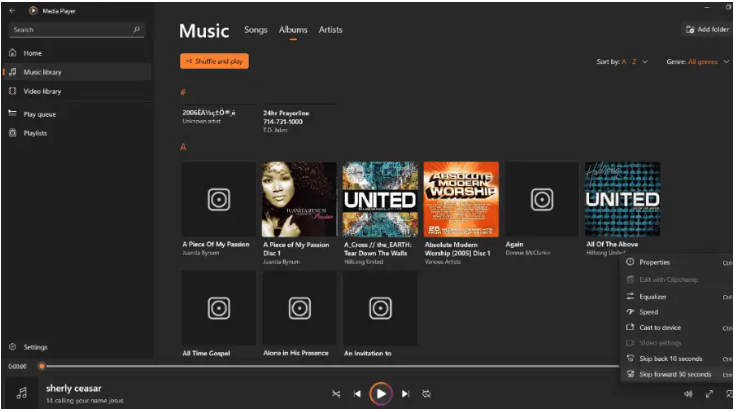Viewport: 737px width, 412px height.
Task: Skip to previous track
Action: 357,394
